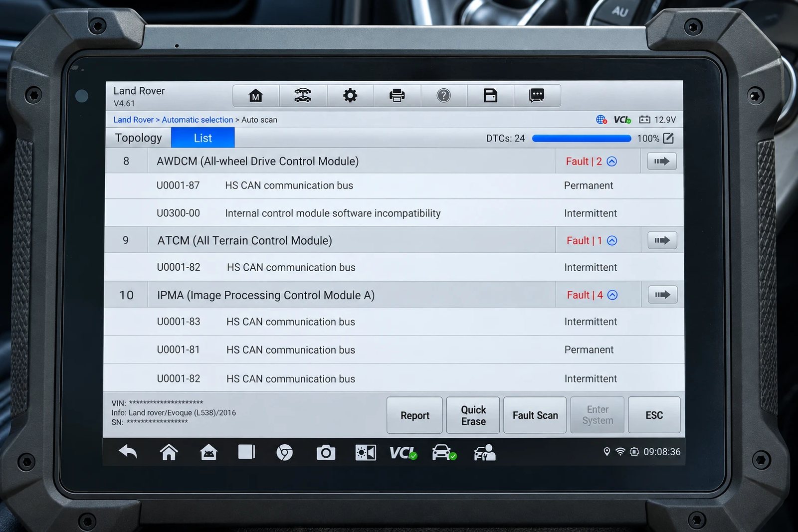Image resolution: width=798 pixels, height=532 pixels.
Task: Take a screenshot with camera icon
Action: pos(326,453)
